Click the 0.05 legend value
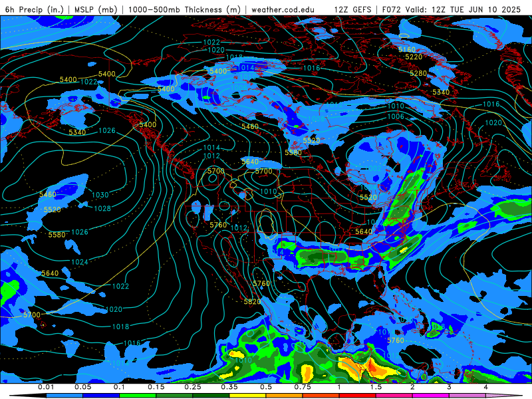Screen dimensions: 532x399 (x=82, y=387)
